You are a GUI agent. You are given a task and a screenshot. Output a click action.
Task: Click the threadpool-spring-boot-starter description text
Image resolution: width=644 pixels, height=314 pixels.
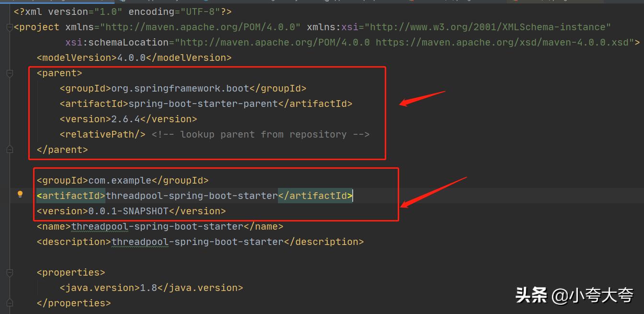click(x=196, y=242)
